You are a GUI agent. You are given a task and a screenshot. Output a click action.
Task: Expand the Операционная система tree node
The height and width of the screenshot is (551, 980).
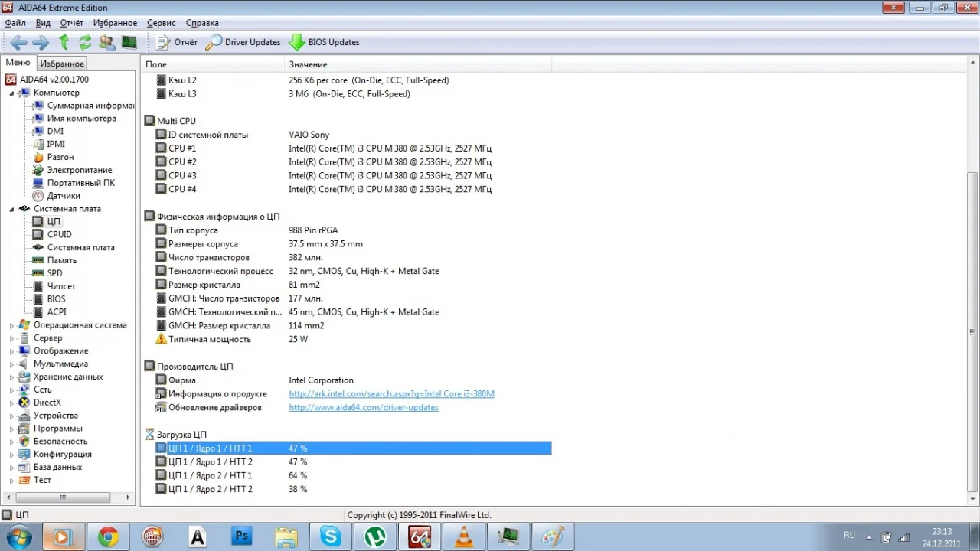pyautogui.click(x=12, y=325)
